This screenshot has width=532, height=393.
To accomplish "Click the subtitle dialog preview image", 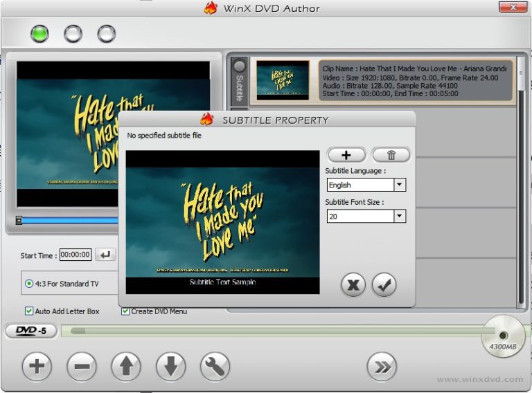I will [x=222, y=222].
